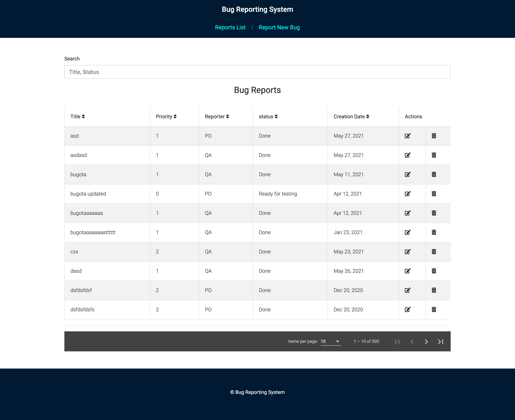Image resolution: width=515 pixels, height=420 pixels.
Task: Select the Reports List menu item
Action: tap(230, 27)
